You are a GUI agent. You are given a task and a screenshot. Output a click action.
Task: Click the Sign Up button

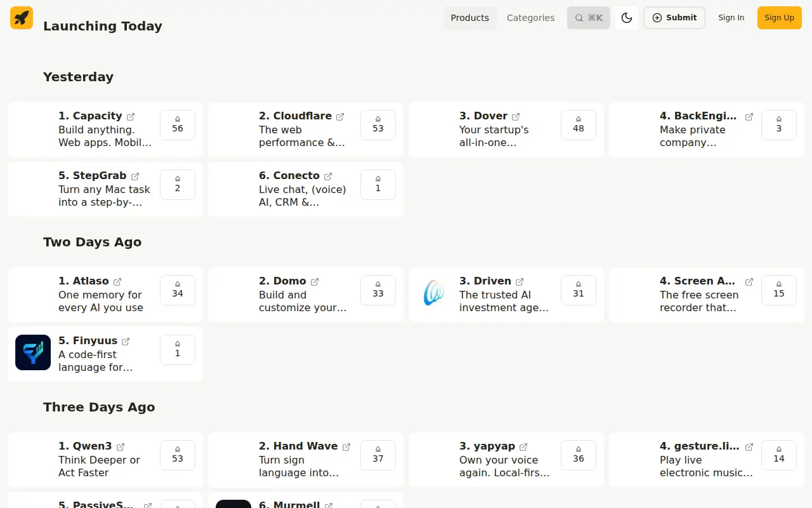(x=780, y=18)
